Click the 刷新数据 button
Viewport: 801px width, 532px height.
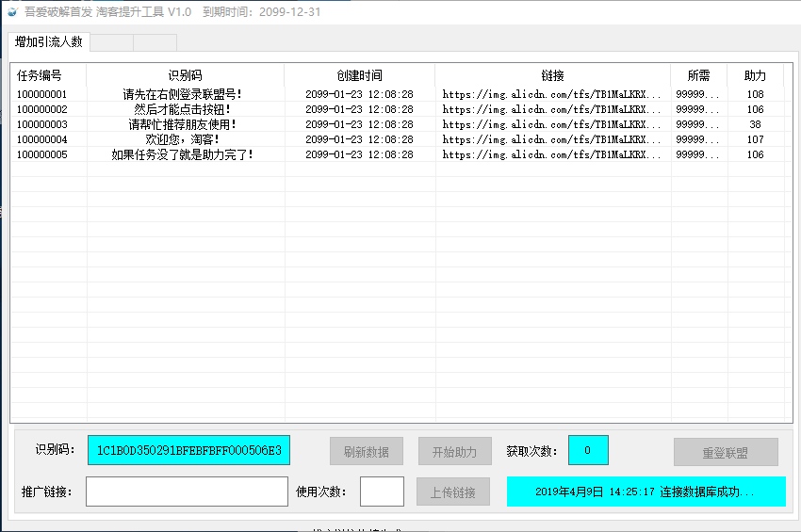point(367,451)
